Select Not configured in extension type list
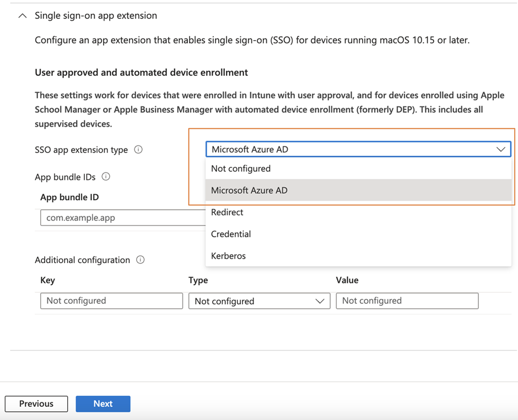This screenshot has width=518, height=420. tap(358, 168)
